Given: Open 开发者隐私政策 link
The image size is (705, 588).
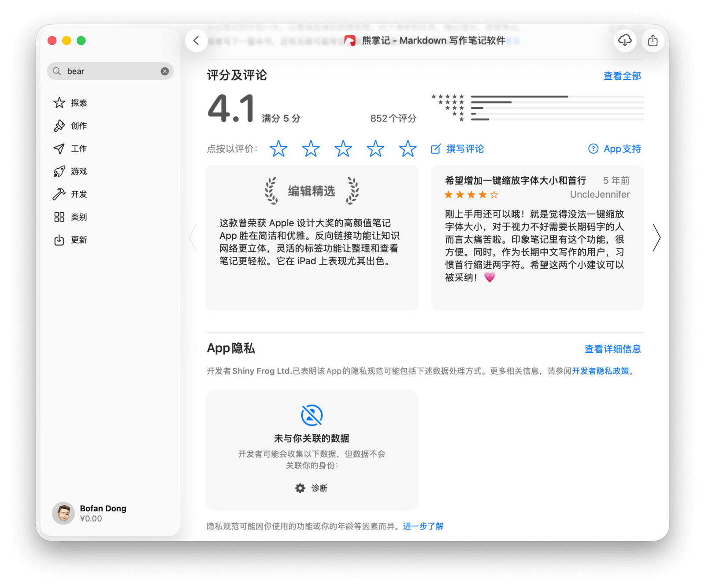Looking at the screenshot, I should point(601,371).
